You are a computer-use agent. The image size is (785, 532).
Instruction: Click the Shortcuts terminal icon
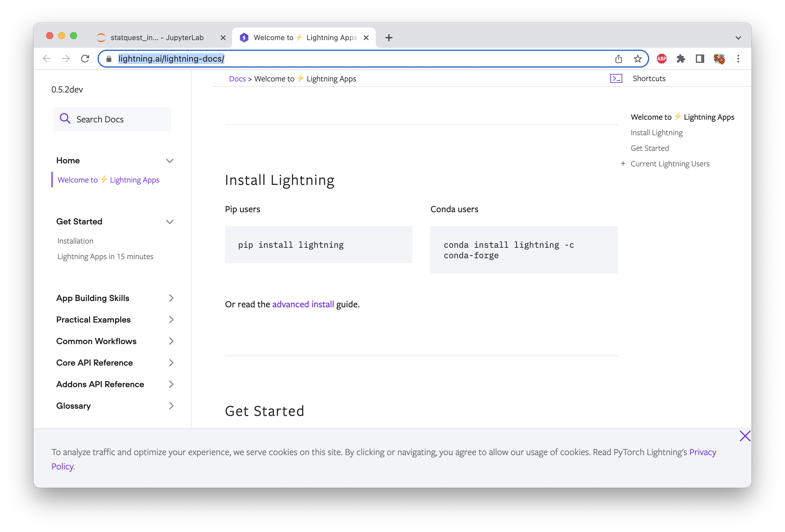click(616, 78)
